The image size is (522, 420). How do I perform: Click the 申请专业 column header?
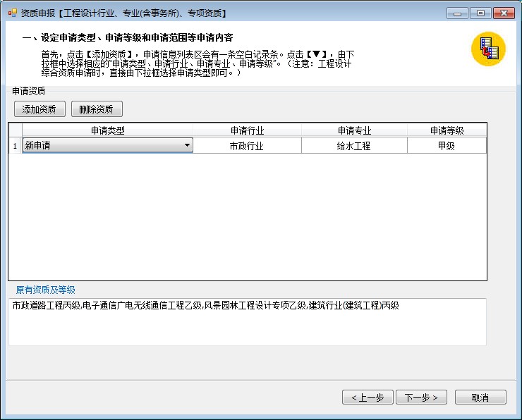pos(353,130)
